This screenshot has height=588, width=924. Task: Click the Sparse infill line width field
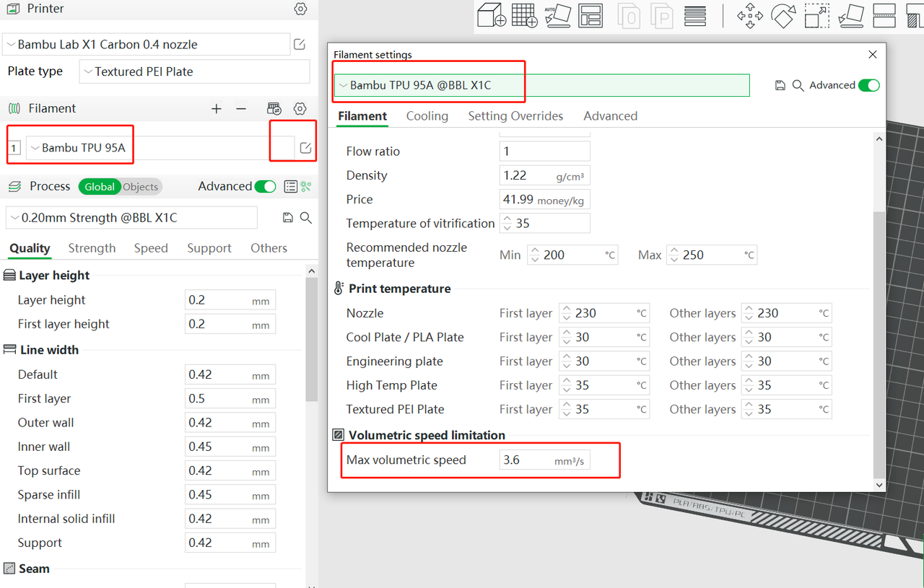point(230,495)
